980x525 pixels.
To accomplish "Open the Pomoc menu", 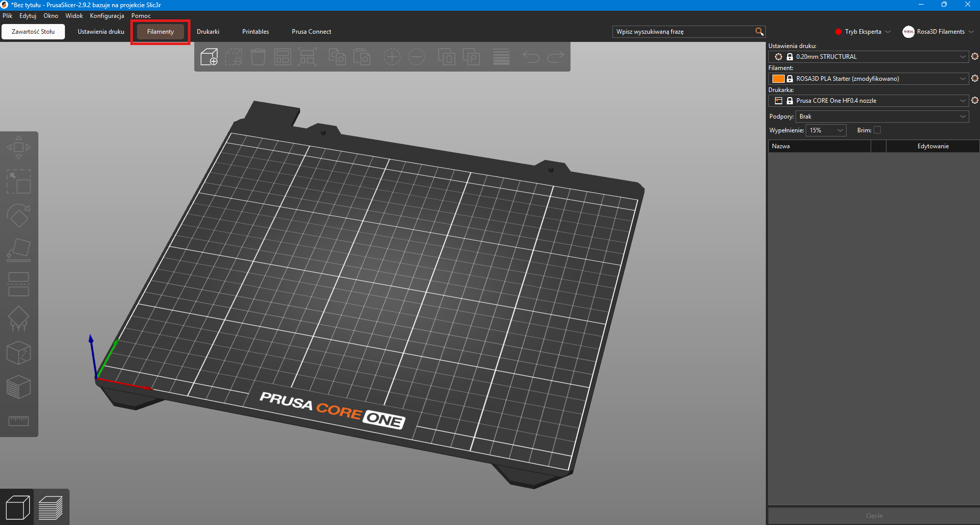I will click(141, 16).
